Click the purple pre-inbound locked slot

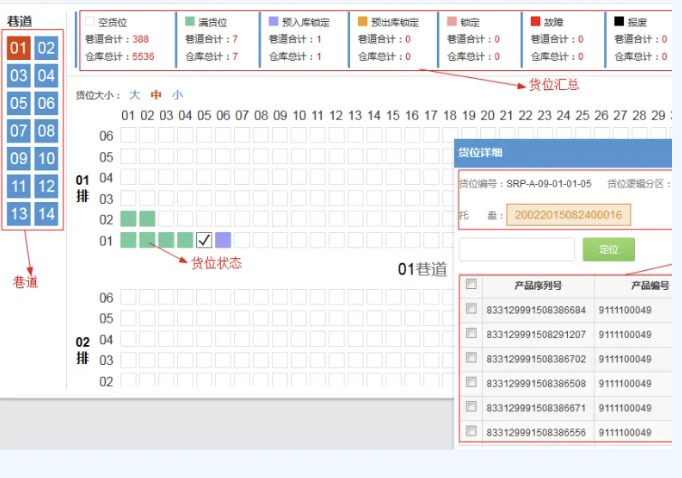pos(223,240)
